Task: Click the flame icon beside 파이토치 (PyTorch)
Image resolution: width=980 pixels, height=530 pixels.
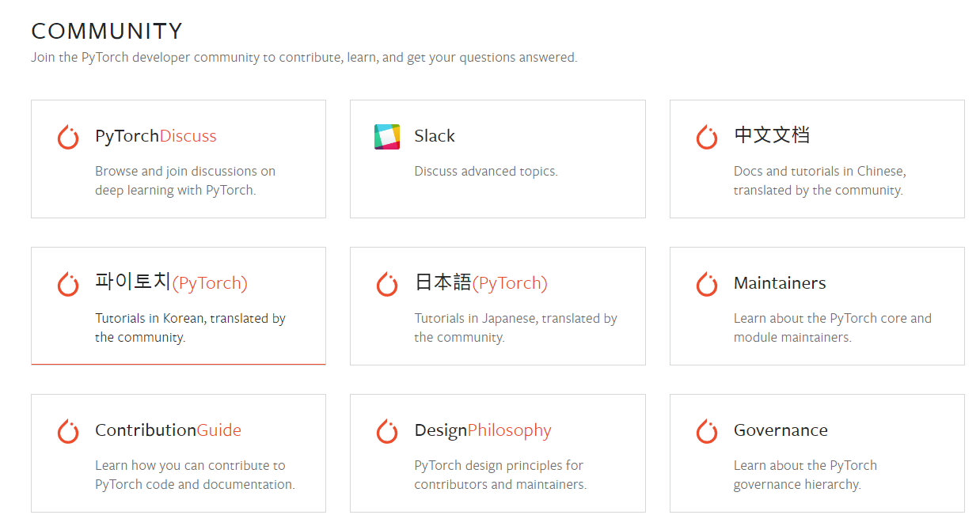Action: (x=68, y=284)
